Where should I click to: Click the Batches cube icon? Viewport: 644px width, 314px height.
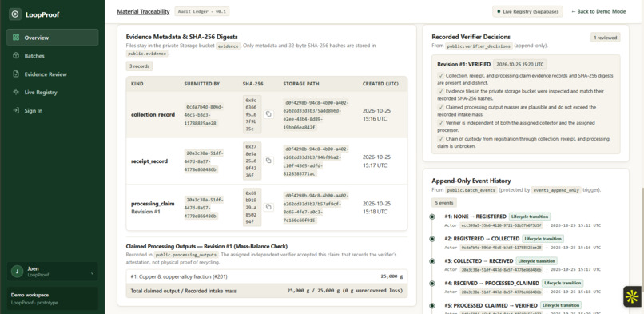click(x=16, y=56)
